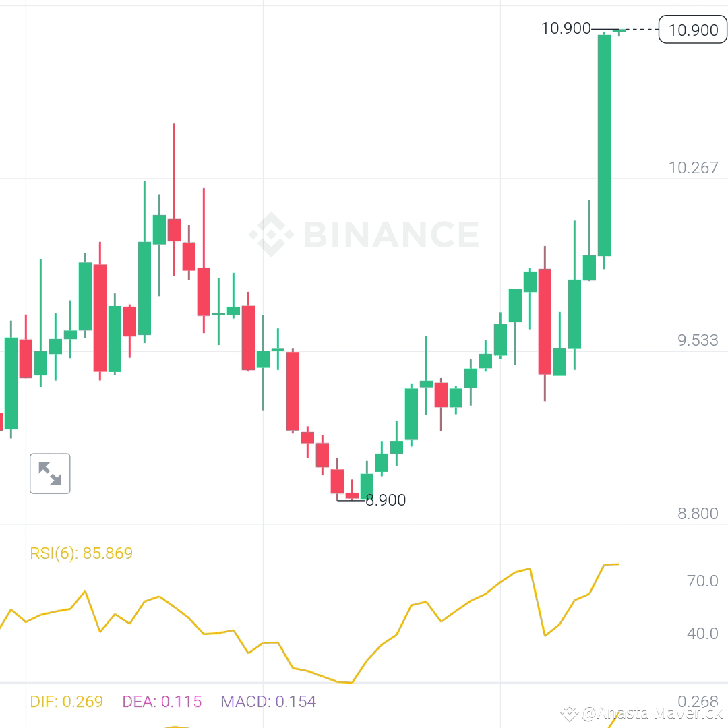Click the DIF value label

[64, 702]
